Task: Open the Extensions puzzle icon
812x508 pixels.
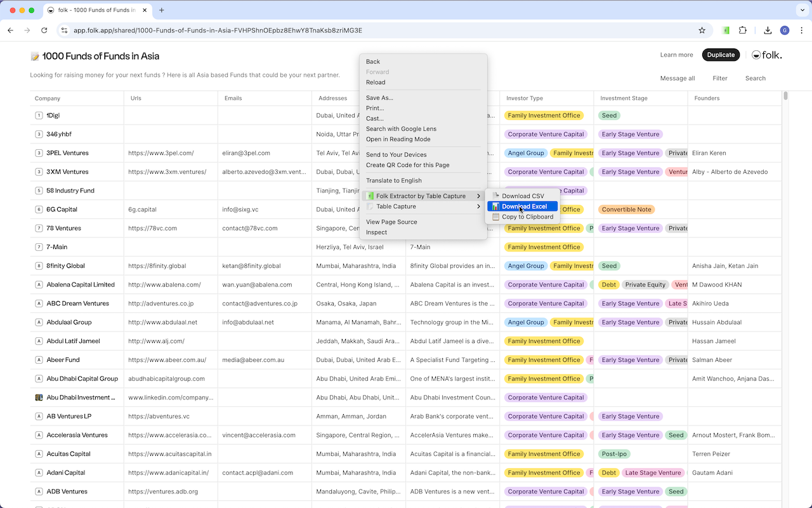Action: pos(743,30)
